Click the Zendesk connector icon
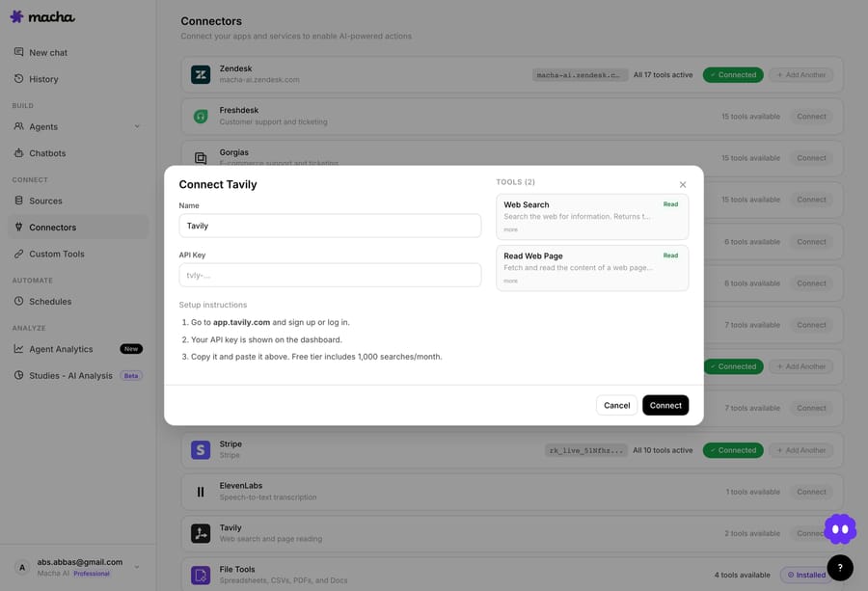 tap(201, 74)
